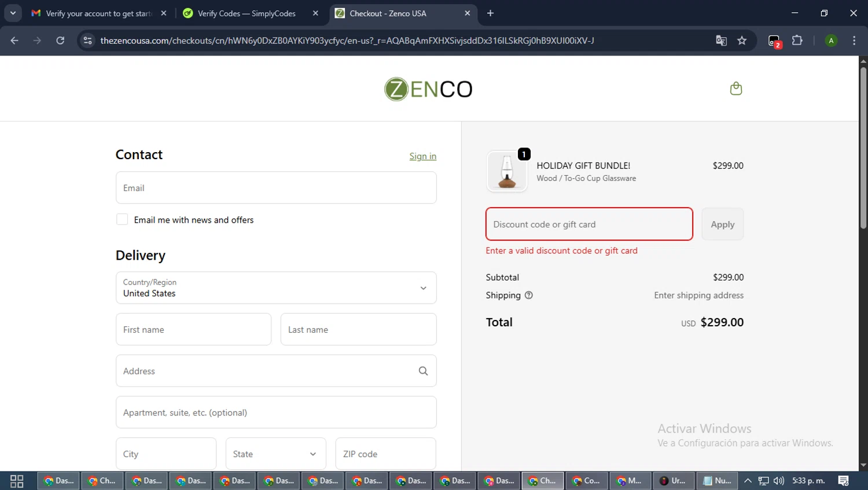This screenshot has height=490, width=868.
Task: Select the Checkout Zenco USA tab
Action: pyautogui.click(x=403, y=13)
